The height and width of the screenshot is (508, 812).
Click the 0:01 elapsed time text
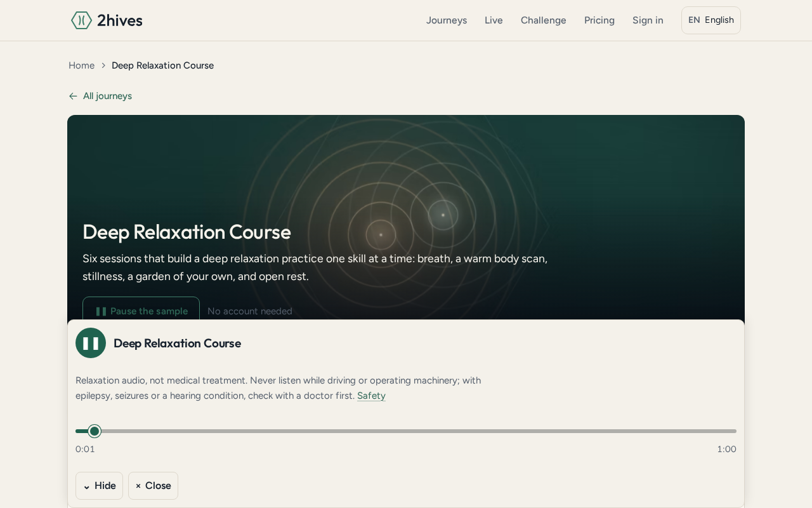pyautogui.click(x=85, y=449)
